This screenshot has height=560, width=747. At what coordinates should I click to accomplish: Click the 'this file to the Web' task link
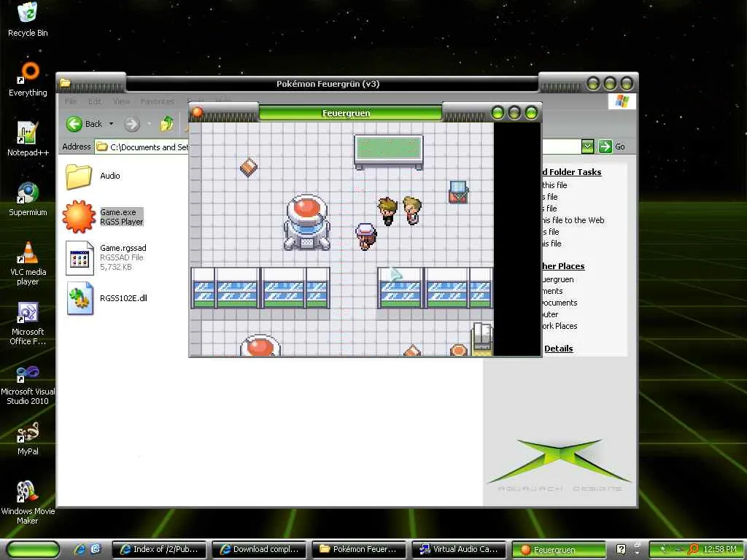pos(573,220)
